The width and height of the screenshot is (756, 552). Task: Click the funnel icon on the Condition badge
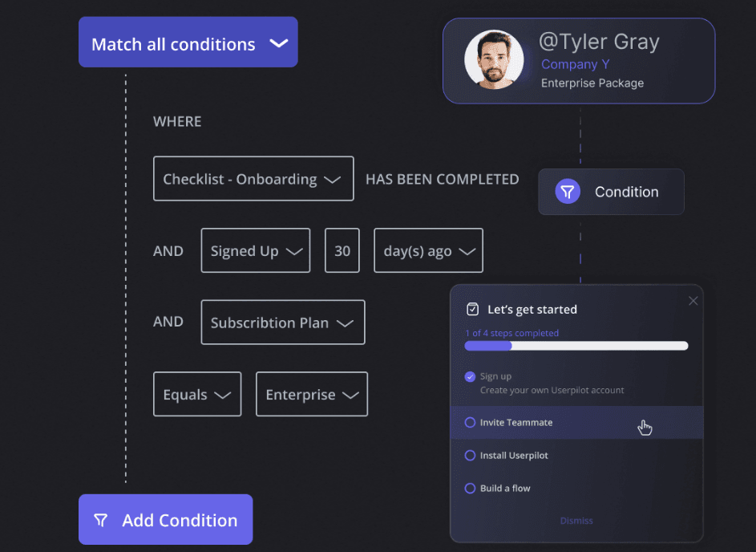tap(567, 192)
